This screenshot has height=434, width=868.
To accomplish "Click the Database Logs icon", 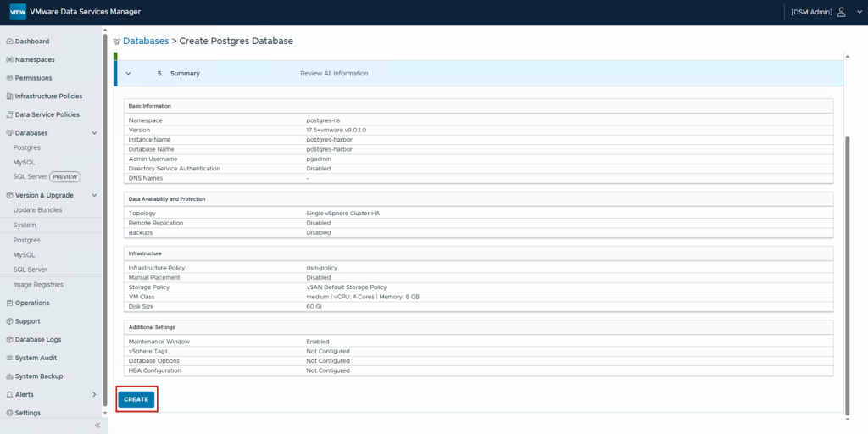I will [x=9, y=339].
